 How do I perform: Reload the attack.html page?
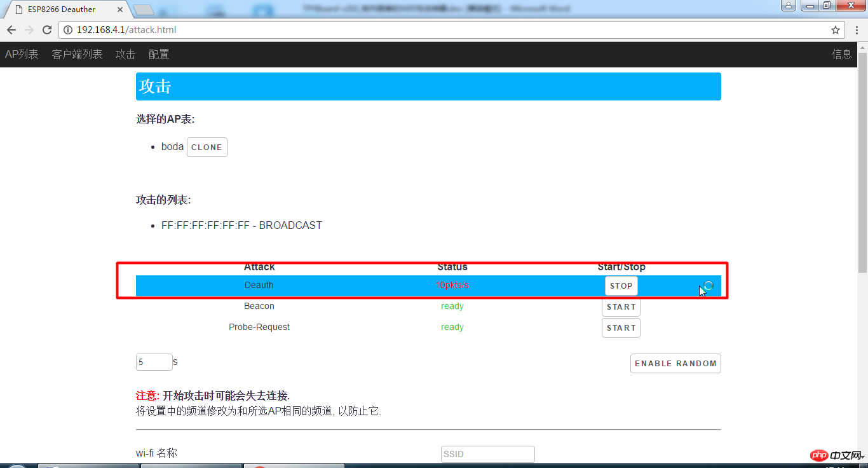click(47, 30)
